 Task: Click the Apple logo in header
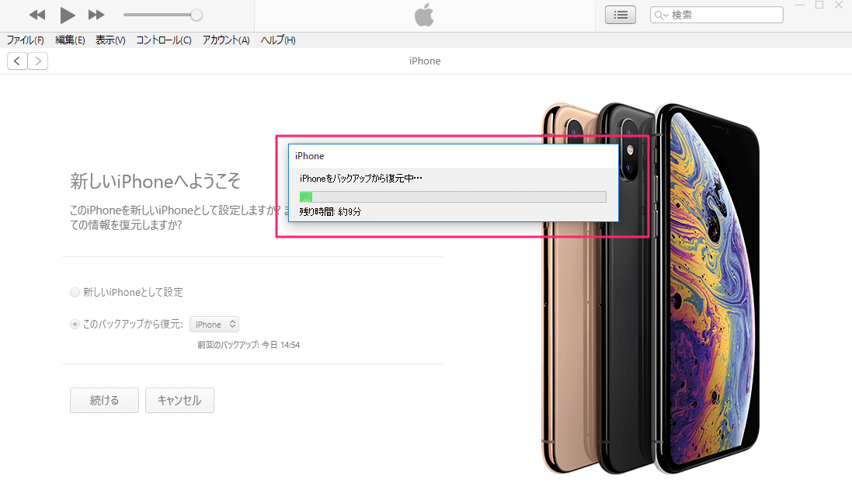pos(424,15)
